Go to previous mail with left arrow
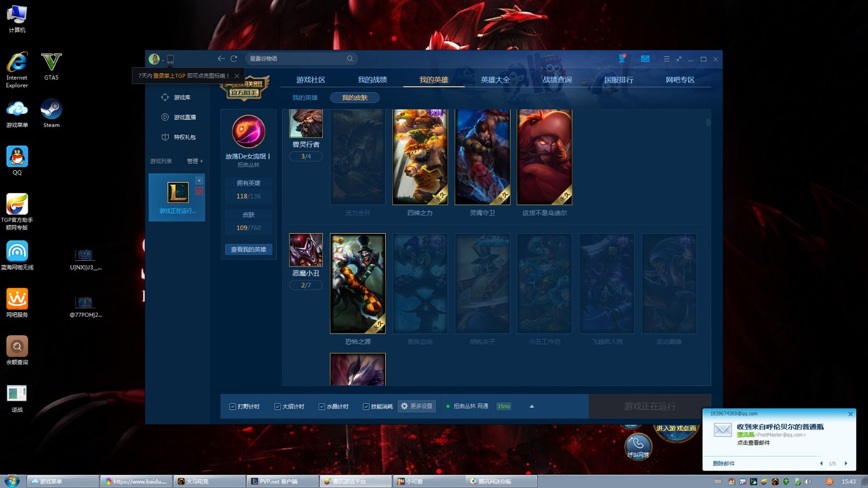868x488 pixels. pos(821,464)
